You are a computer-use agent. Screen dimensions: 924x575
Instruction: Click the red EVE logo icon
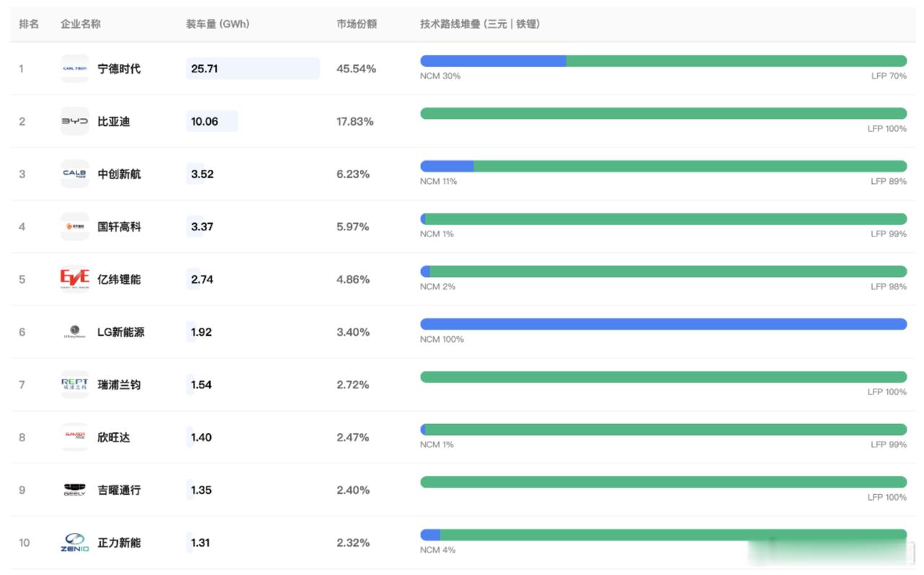75,278
